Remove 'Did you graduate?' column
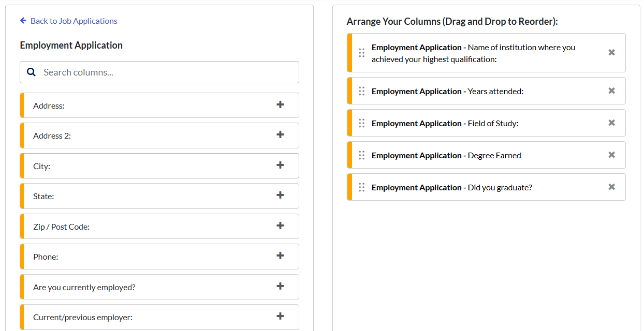Image resolution: width=644 pixels, height=331 pixels. [611, 187]
